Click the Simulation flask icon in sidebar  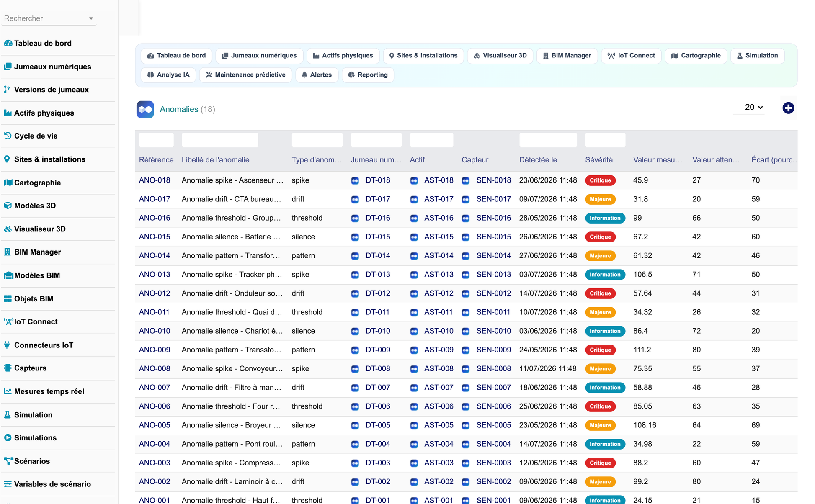click(x=7, y=415)
